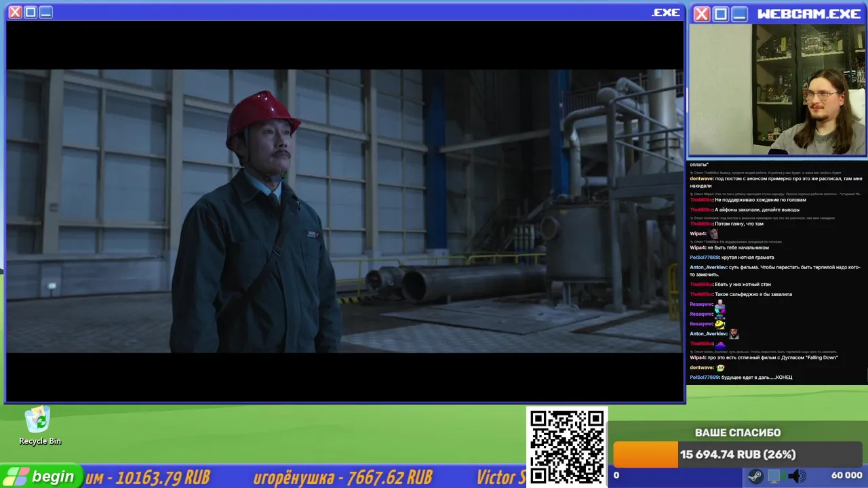Click dontwave's smiley emote
868x488 pixels.
click(x=720, y=367)
